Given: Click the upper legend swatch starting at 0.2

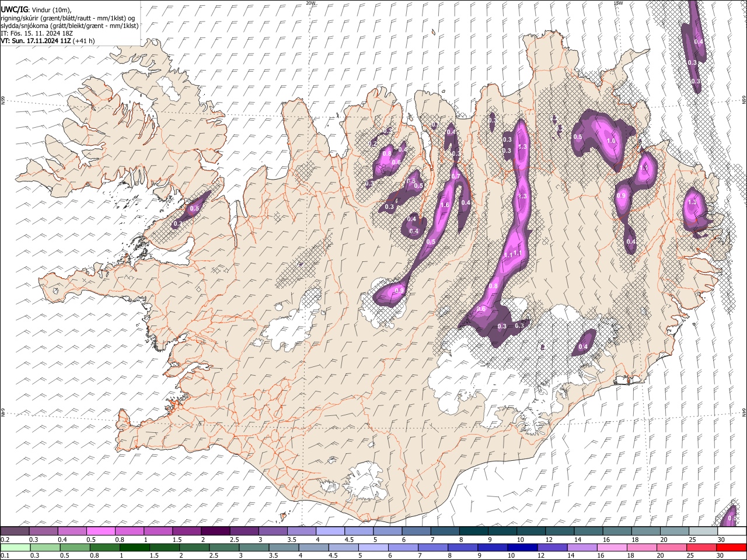Looking at the screenshot, I should (15, 531).
